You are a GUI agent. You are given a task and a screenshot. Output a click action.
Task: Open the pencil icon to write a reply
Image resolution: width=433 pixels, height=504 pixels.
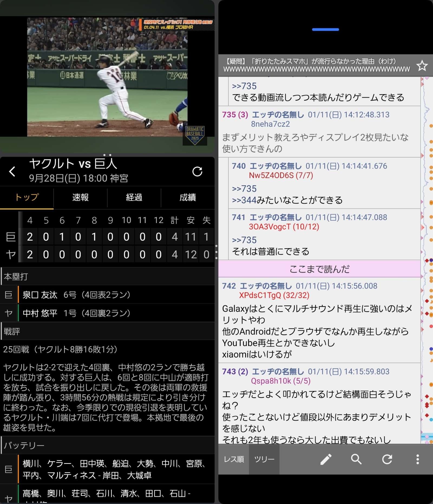tap(326, 459)
